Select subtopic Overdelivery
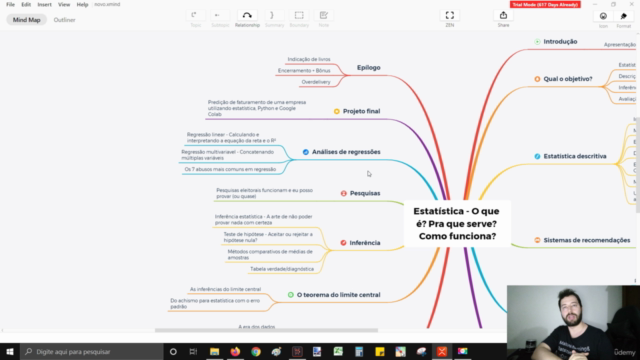Viewport: 640px width, 360px height. tap(316, 82)
